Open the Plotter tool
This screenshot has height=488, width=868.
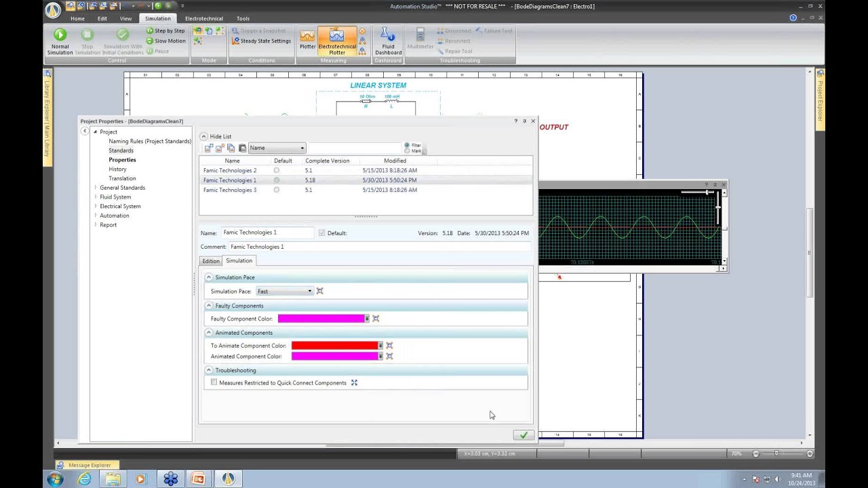tap(307, 39)
